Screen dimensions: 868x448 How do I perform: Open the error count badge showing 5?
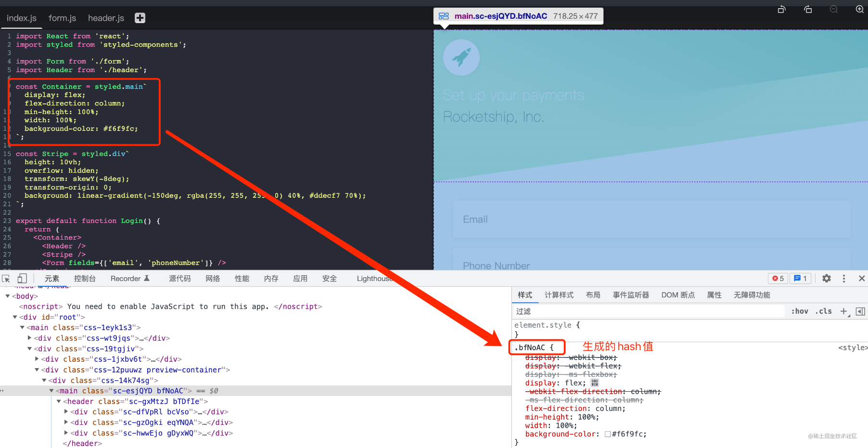pyautogui.click(x=778, y=278)
